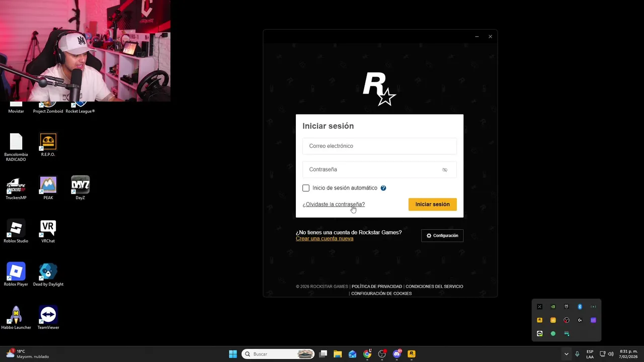This screenshot has width=644, height=362.
Task: Open the network status tray icon
Action: pyautogui.click(x=603, y=354)
